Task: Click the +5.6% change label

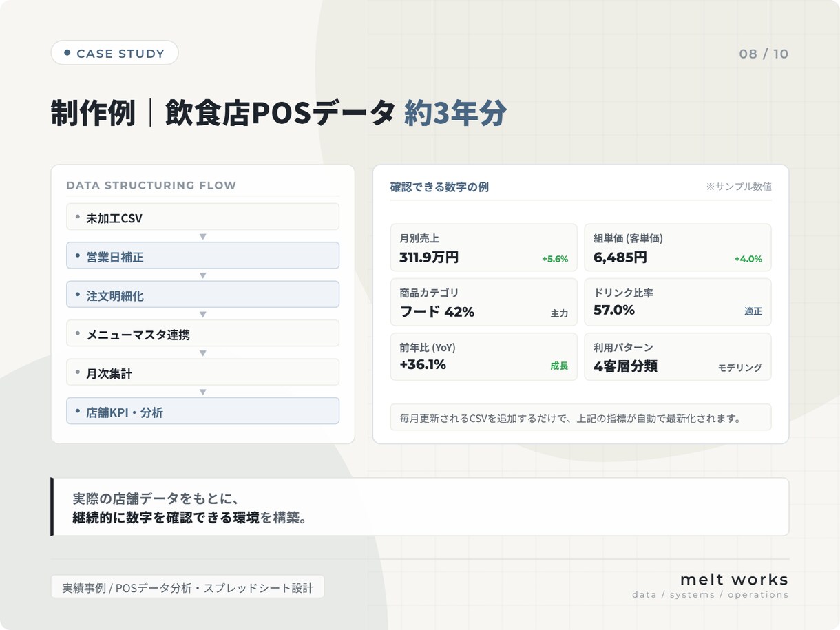Action: (x=555, y=259)
